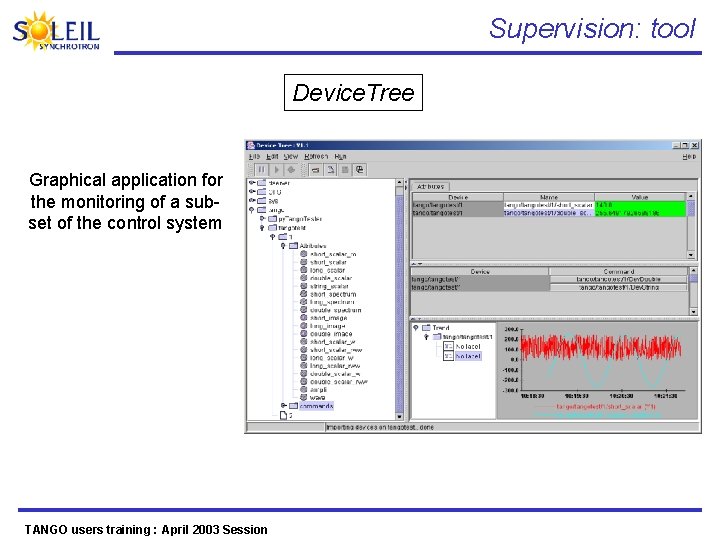Click the short_image attribute icon
Screen dimensions: 720x540
tap(304, 317)
